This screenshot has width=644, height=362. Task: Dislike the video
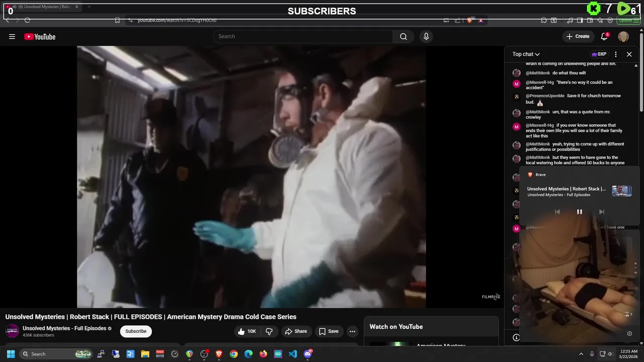(269, 331)
